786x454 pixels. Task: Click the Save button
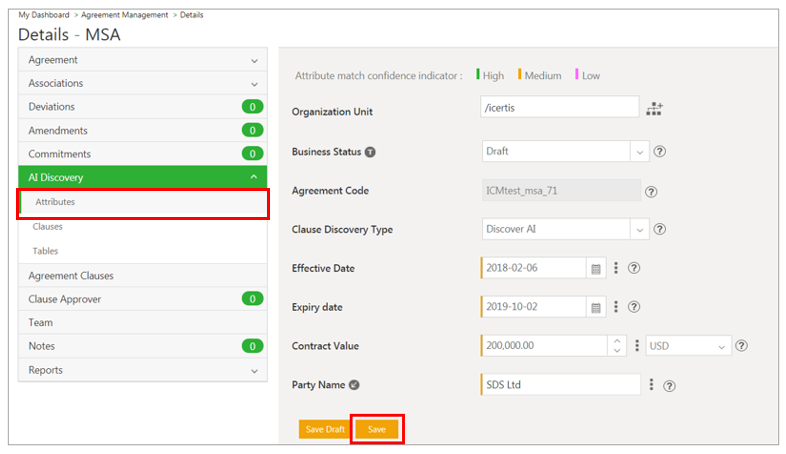click(x=377, y=429)
